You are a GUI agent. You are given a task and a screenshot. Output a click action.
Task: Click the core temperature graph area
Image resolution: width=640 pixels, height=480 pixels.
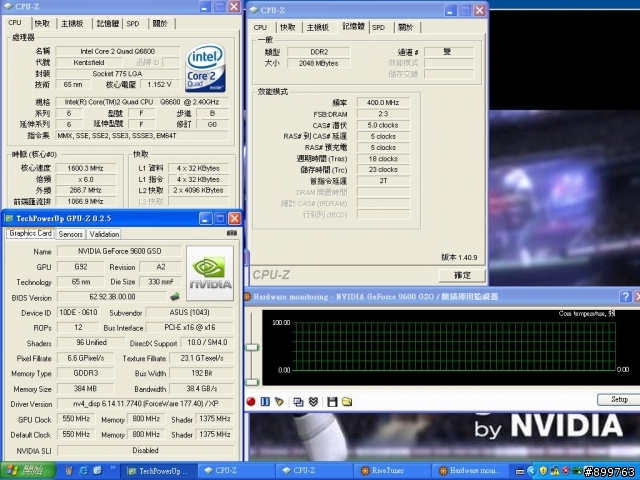coord(454,347)
